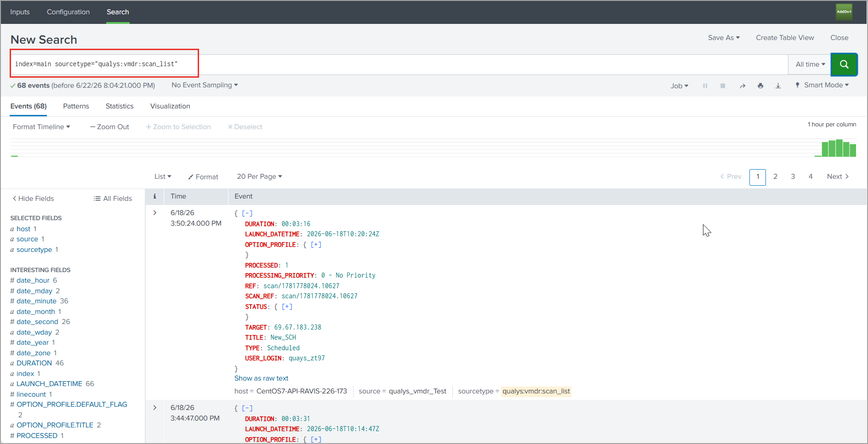Click the event info column icon

[x=154, y=196]
